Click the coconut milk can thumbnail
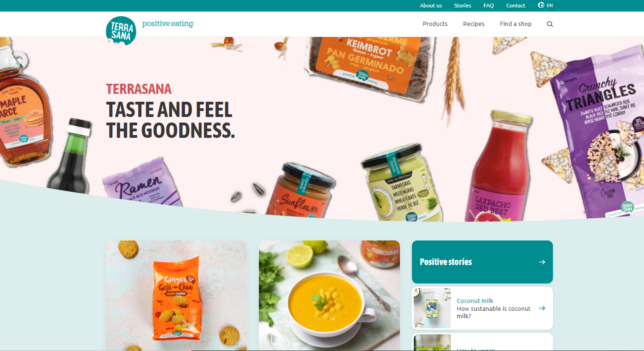 432,308
